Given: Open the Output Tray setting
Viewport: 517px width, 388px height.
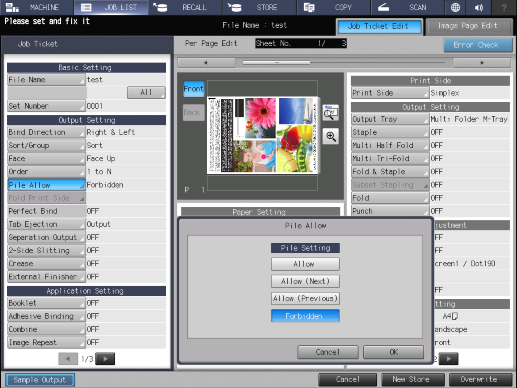Looking at the screenshot, I should [x=390, y=119].
